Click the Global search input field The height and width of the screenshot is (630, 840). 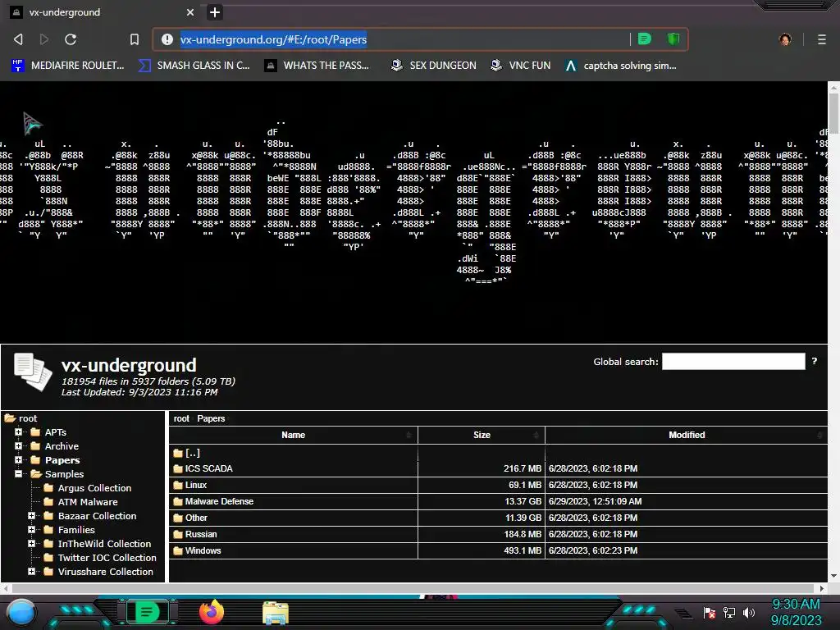(x=733, y=362)
